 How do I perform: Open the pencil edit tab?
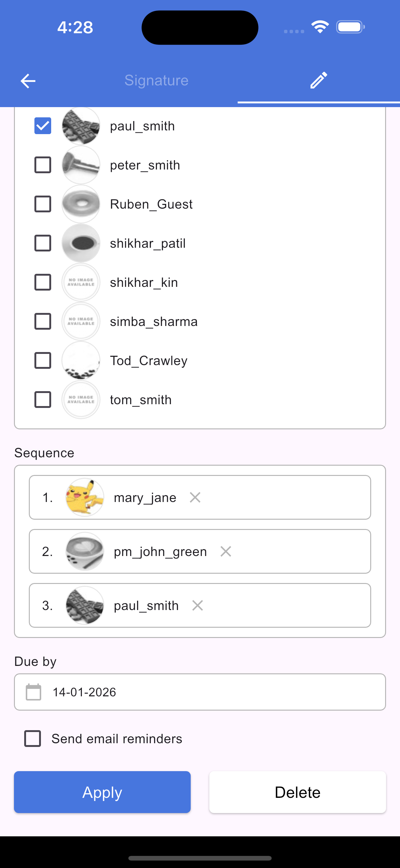pyautogui.click(x=318, y=80)
